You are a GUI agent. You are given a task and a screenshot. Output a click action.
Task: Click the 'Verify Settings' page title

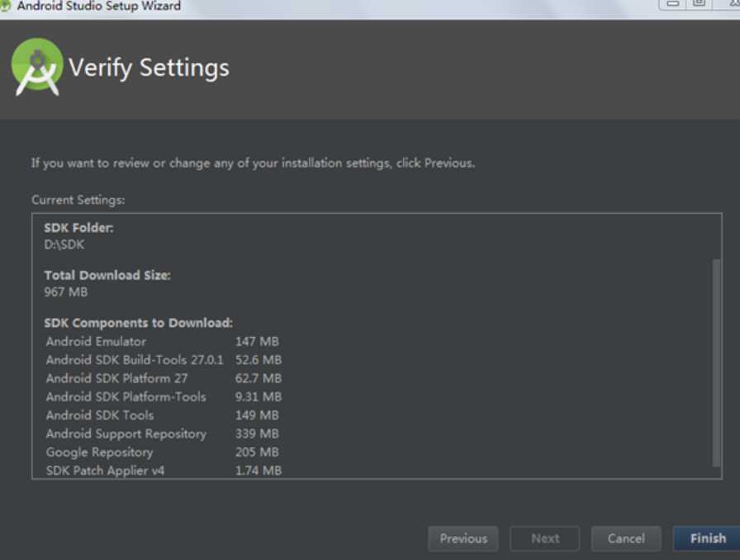(x=149, y=68)
